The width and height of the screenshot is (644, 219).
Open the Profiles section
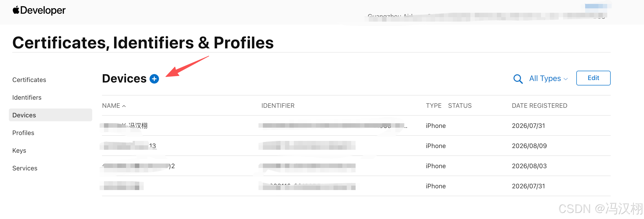23,133
